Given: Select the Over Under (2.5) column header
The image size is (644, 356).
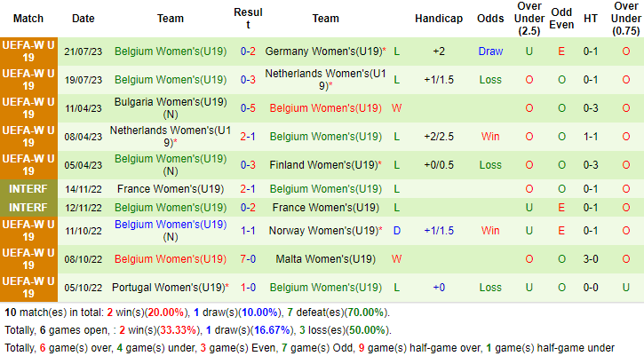Looking at the screenshot, I should 529,19.
